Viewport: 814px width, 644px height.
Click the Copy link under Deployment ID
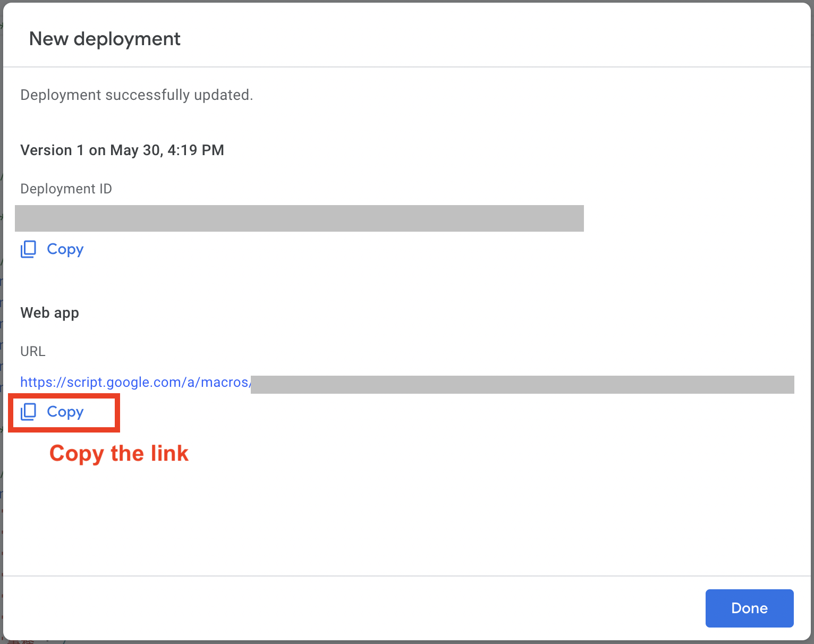65,249
